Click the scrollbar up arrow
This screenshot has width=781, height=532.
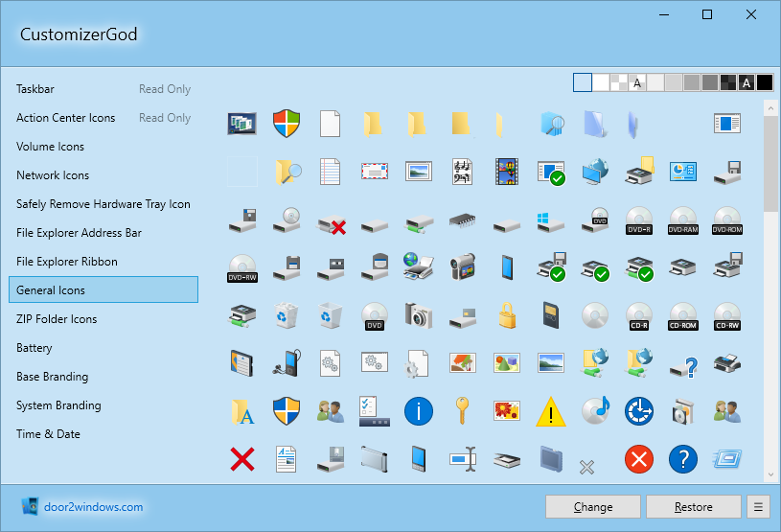[x=771, y=107]
